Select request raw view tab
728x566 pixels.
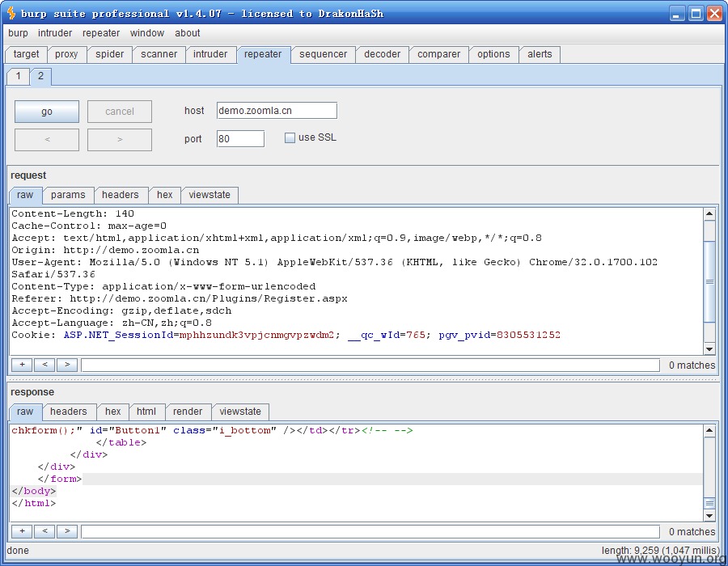point(25,195)
